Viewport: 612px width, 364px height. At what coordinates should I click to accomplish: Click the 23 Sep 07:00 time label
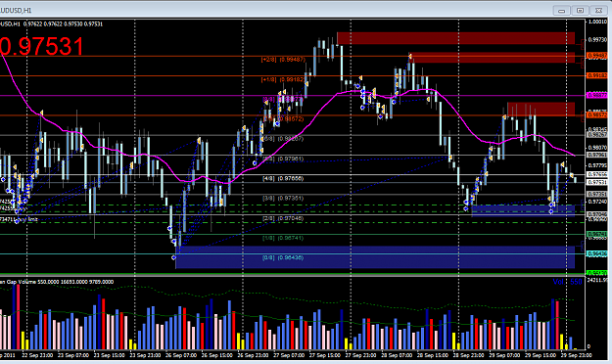point(73,355)
